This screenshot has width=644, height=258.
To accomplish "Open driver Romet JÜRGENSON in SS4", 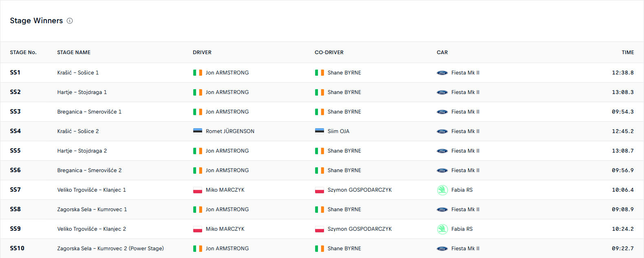I will pyautogui.click(x=230, y=131).
